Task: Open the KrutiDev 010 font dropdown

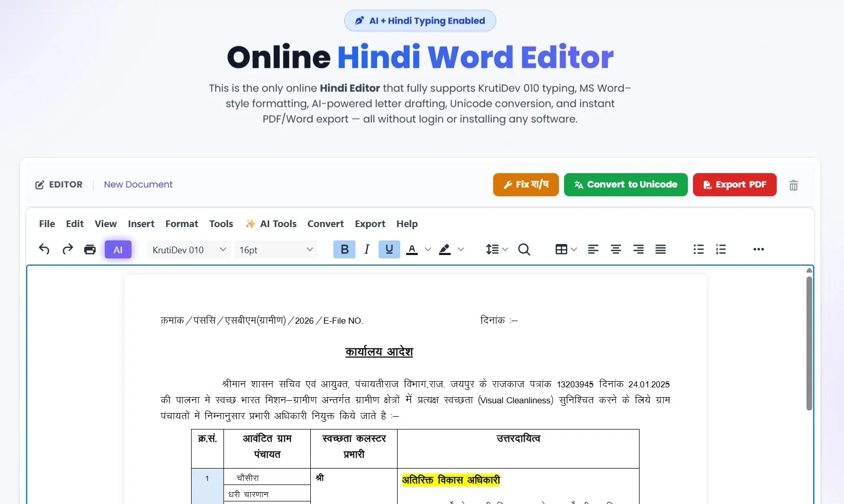Action: [x=188, y=249]
